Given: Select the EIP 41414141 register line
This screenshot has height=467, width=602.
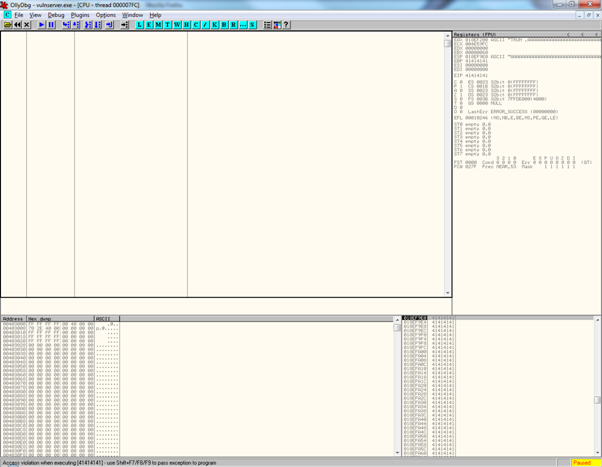Looking at the screenshot, I should click(470, 75).
